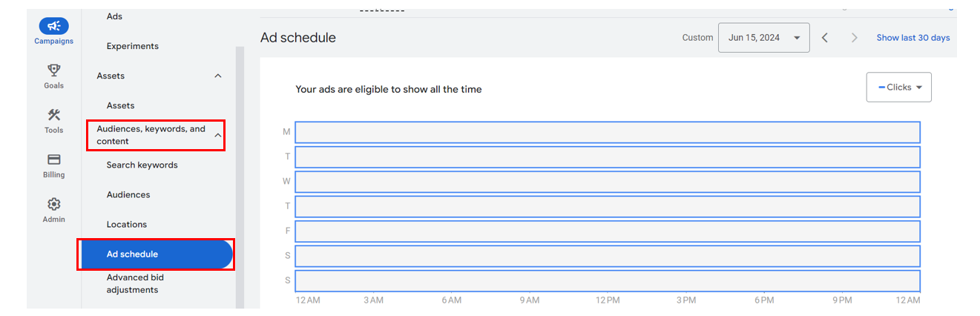Click the Monday schedule bar
980x316 pixels.
tap(607, 132)
